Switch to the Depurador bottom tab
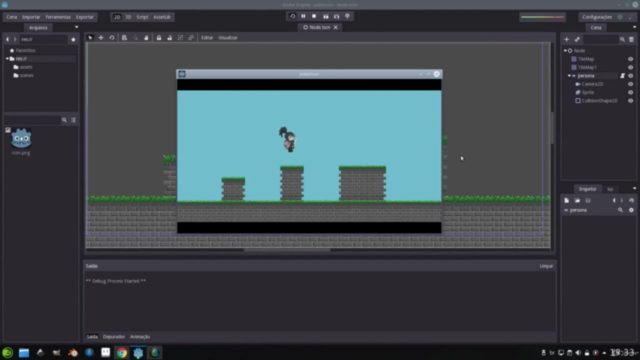 (113, 337)
